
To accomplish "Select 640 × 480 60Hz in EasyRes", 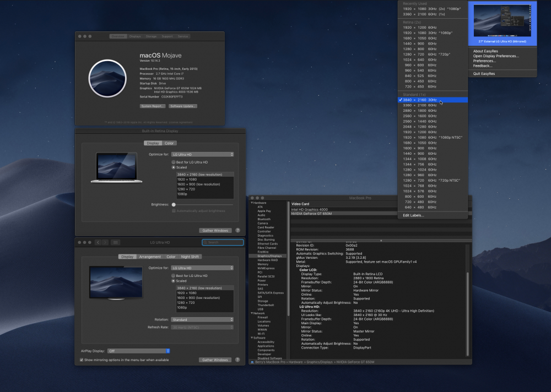I will [x=433, y=207].
